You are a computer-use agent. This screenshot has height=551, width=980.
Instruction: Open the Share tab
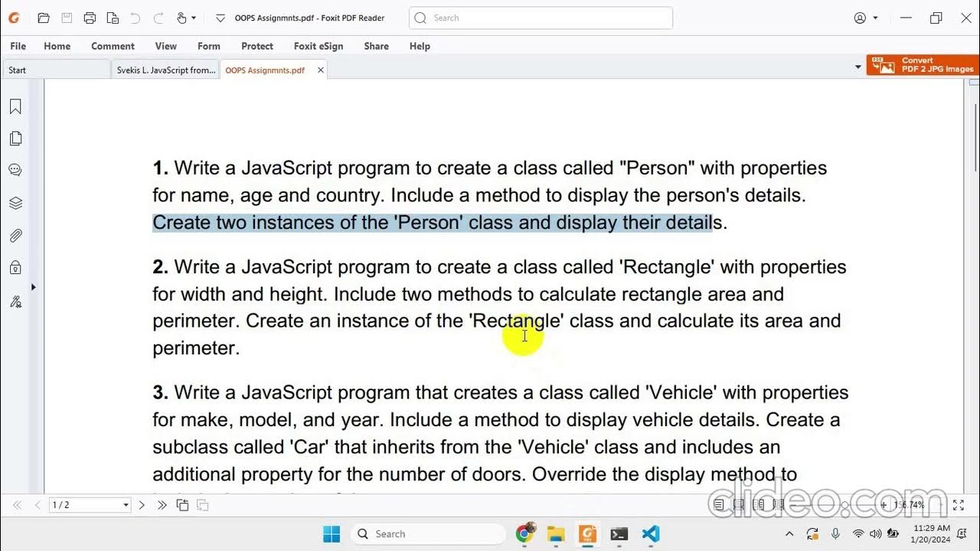[376, 46]
